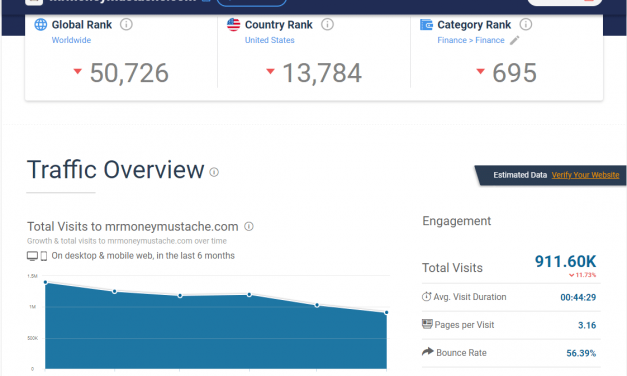The width and height of the screenshot is (627, 376).
Task: Open the Global Rank info tooltip
Action: pyautogui.click(x=126, y=24)
